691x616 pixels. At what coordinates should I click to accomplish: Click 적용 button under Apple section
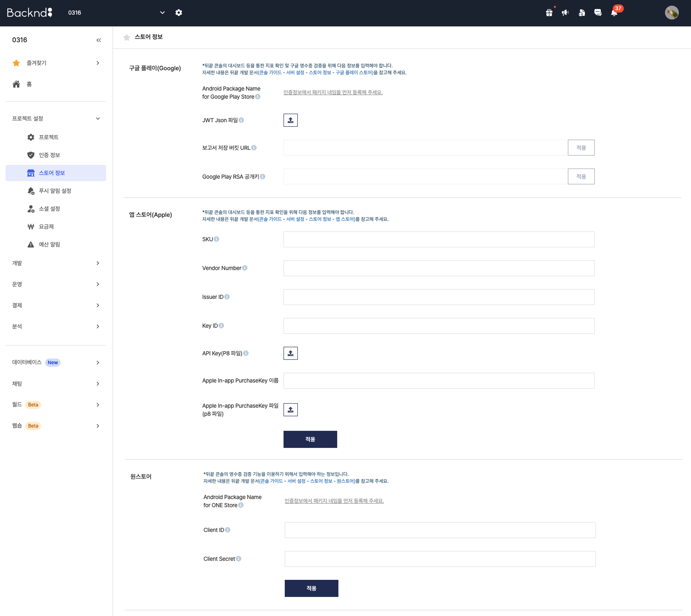pos(310,439)
